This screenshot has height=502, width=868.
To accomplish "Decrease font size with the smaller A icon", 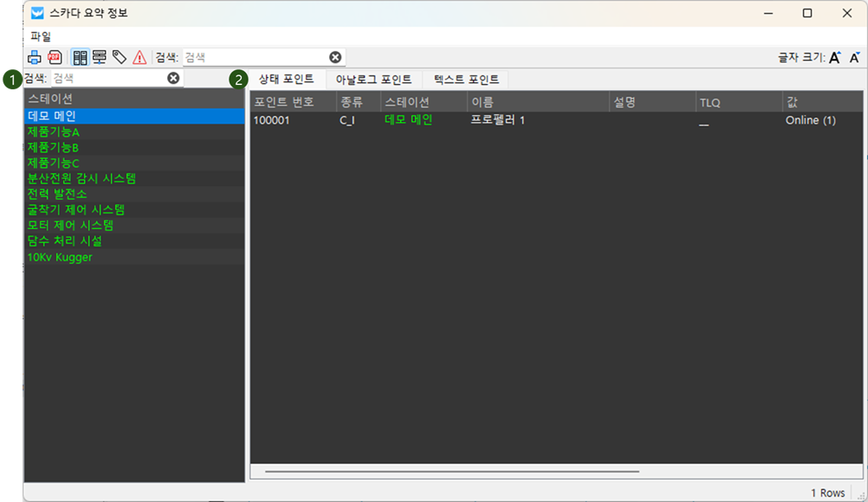I will 854,57.
